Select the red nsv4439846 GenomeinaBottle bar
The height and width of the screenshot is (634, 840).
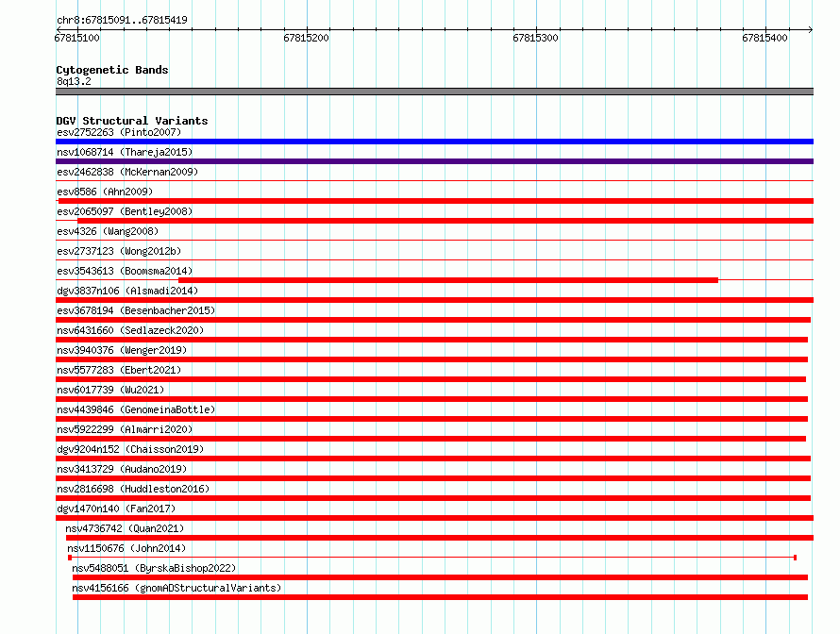pyautogui.click(x=431, y=419)
